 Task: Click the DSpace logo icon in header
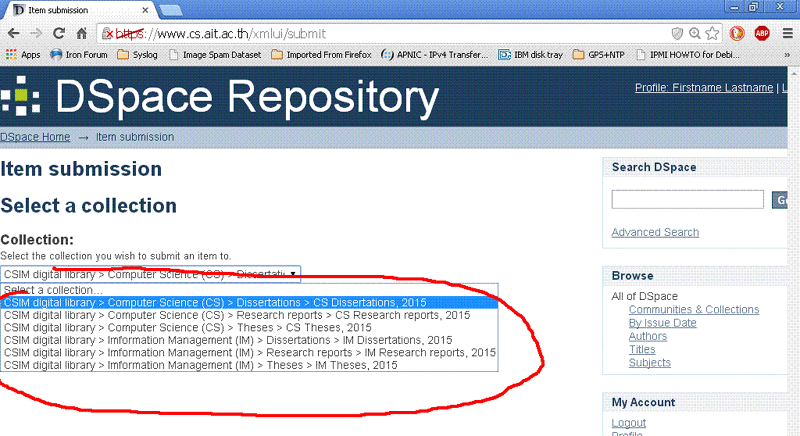click(x=20, y=96)
